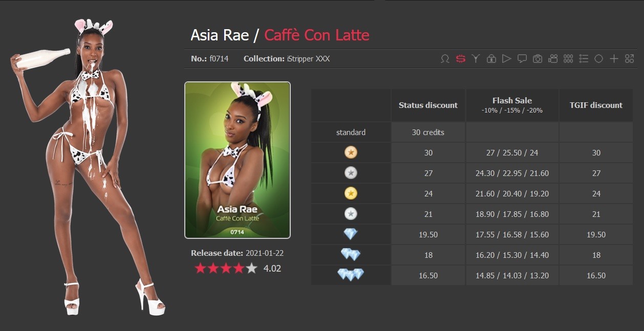The height and width of the screenshot is (331, 644).
Task: Click the 27 value under Status discount
Action: tap(428, 173)
